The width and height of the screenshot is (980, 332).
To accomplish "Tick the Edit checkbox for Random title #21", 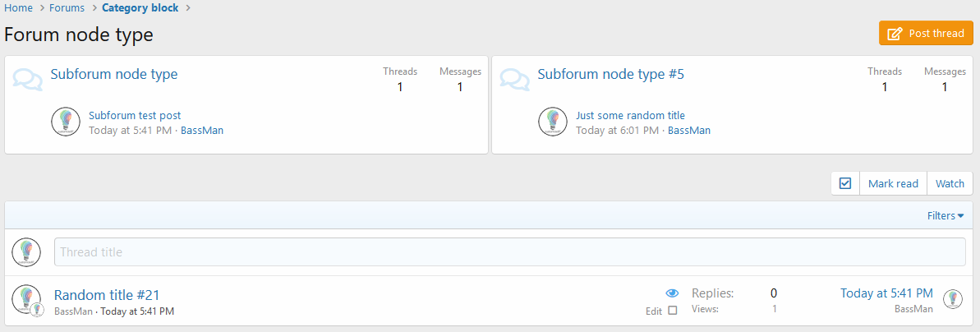I will pyautogui.click(x=673, y=311).
